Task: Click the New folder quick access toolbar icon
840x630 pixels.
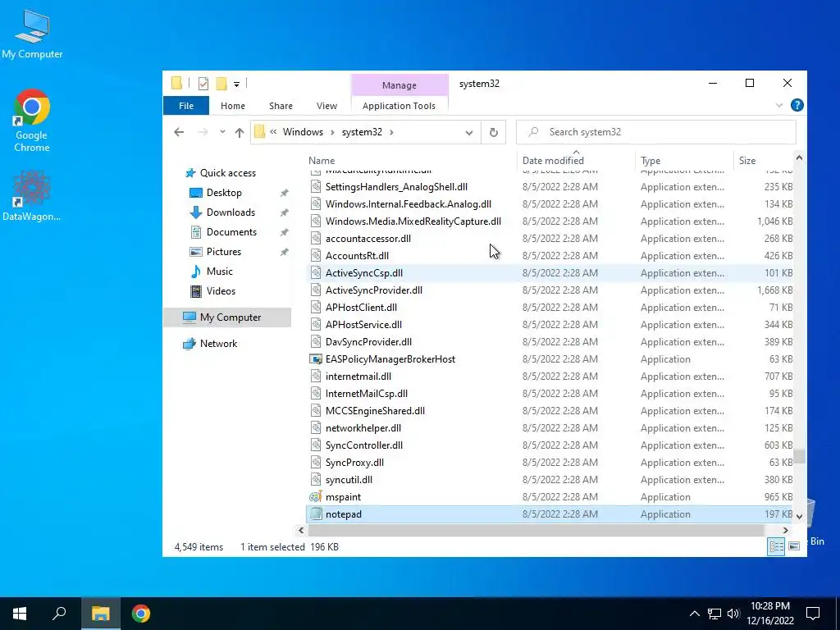Action: tap(221, 84)
